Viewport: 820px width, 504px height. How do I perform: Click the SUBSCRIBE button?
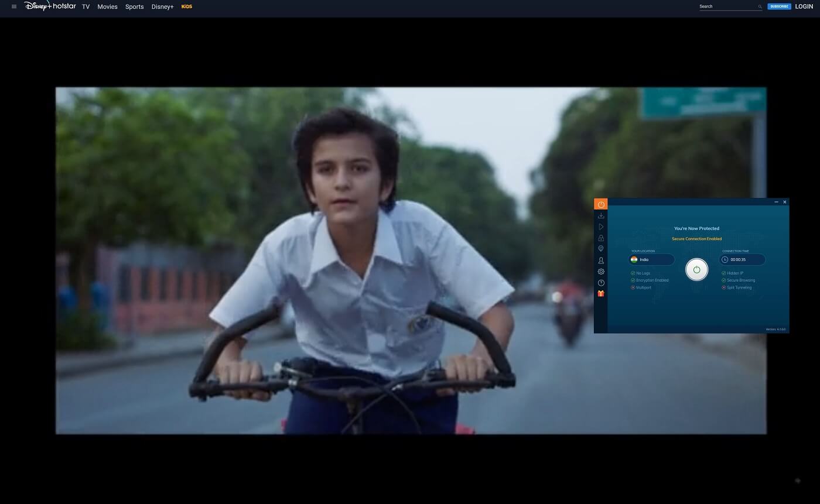(779, 6)
